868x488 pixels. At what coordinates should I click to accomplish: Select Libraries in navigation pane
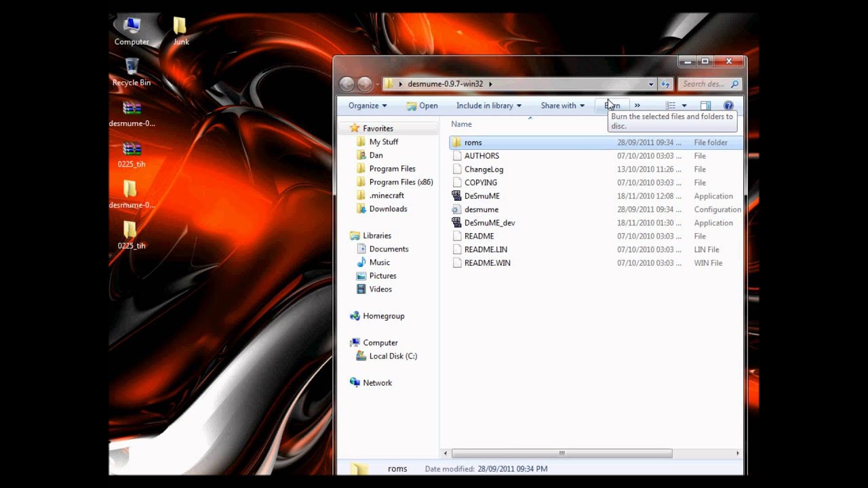[376, 236]
